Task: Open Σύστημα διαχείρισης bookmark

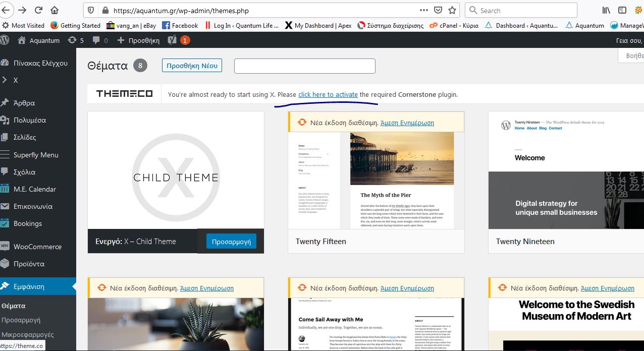Action: point(391,25)
